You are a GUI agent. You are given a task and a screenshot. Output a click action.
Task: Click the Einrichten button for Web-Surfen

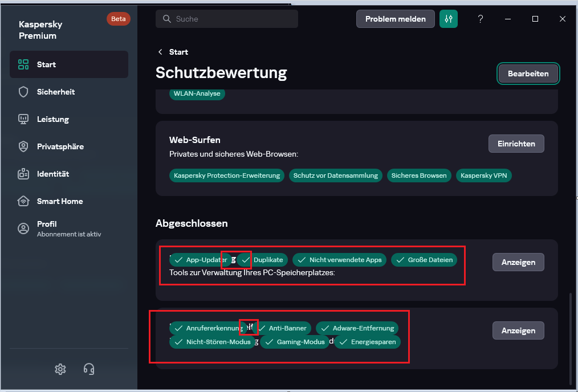pyautogui.click(x=516, y=144)
